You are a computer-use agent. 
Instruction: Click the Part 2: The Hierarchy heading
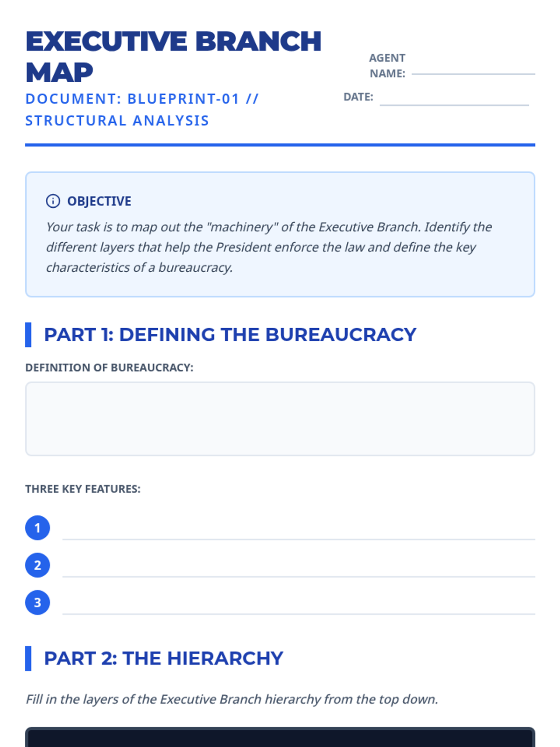(163, 658)
